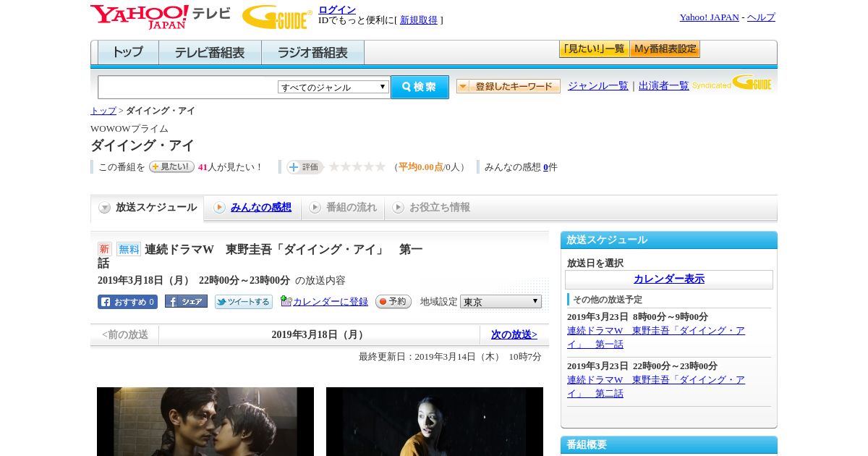Expand the 地域設定 東京 dropdown
868x456 pixels.
501,302
